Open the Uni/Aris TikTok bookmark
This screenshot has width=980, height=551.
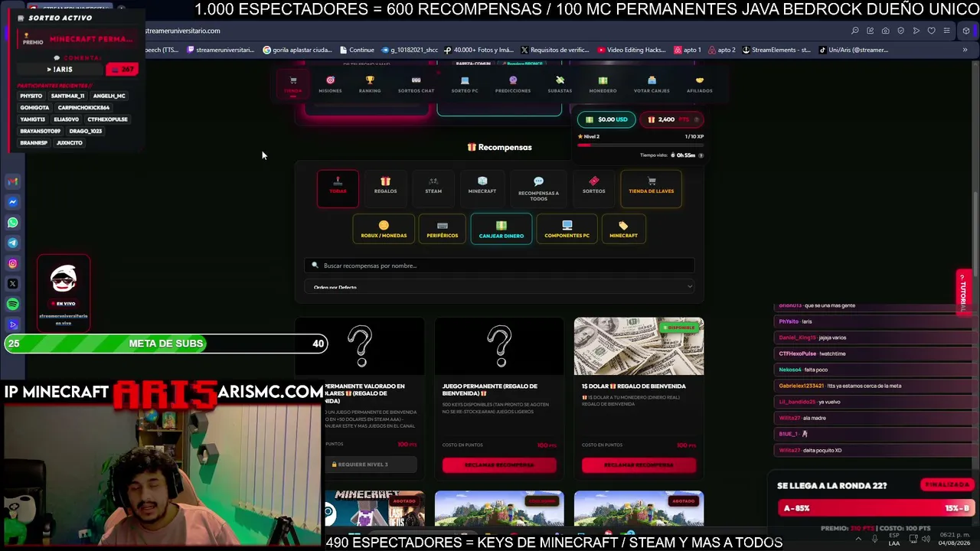pyautogui.click(x=853, y=50)
